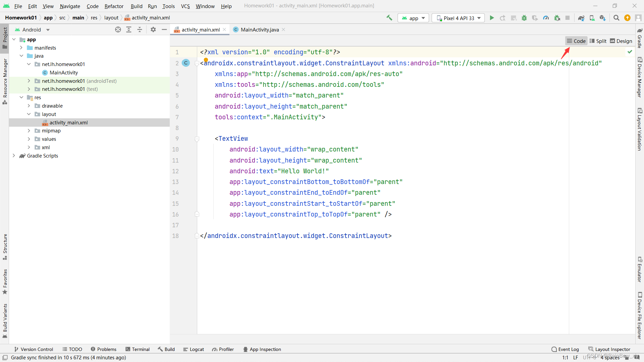Switch to the MainActivity.java tab

click(259, 29)
